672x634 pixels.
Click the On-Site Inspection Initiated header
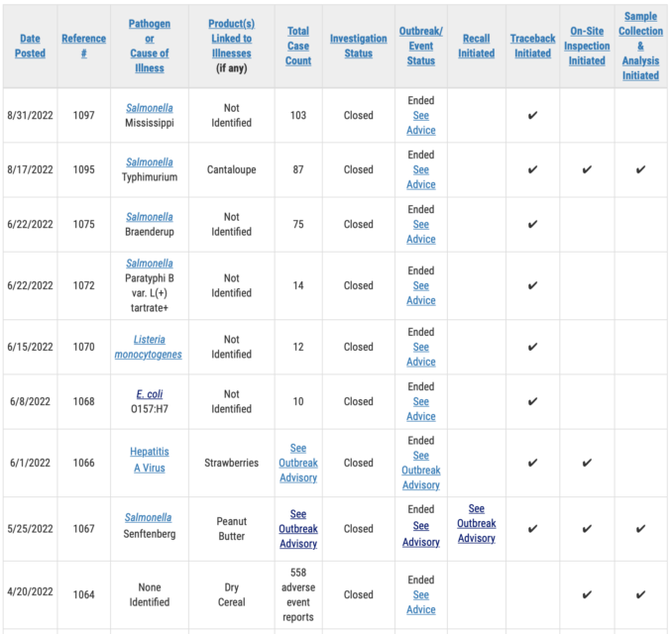point(587,46)
